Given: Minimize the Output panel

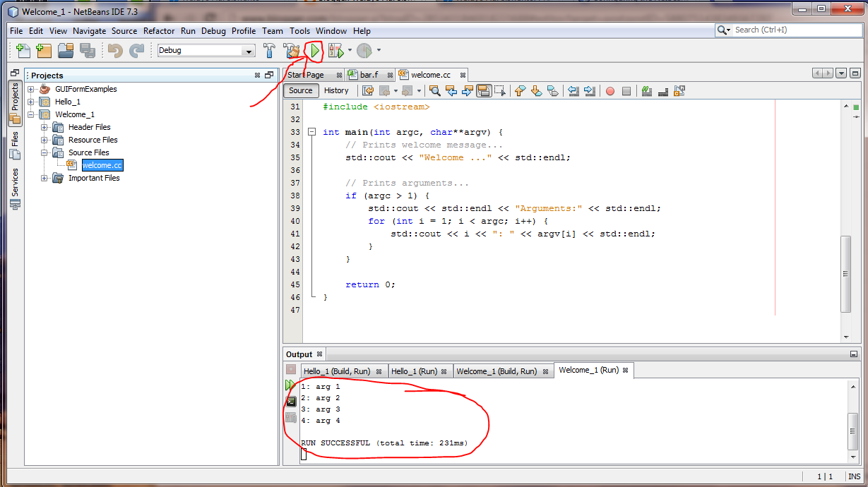Looking at the screenshot, I should pyautogui.click(x=855, y=354).
